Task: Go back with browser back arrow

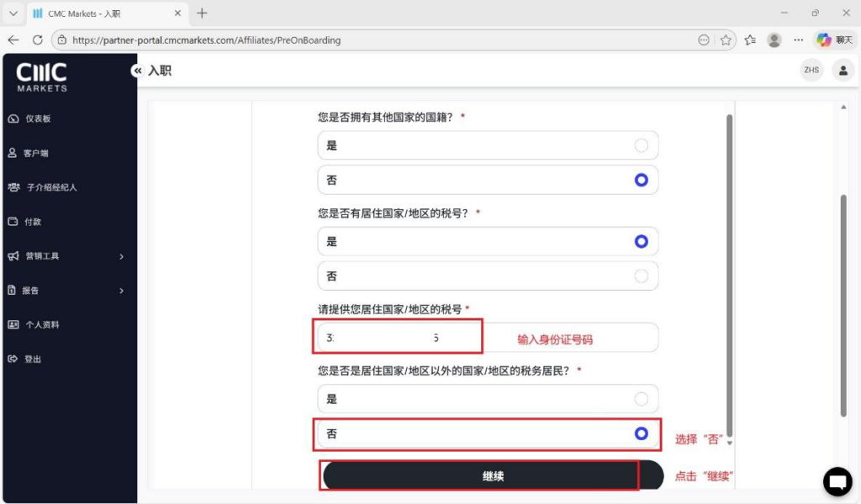Action: pos(13,39)
